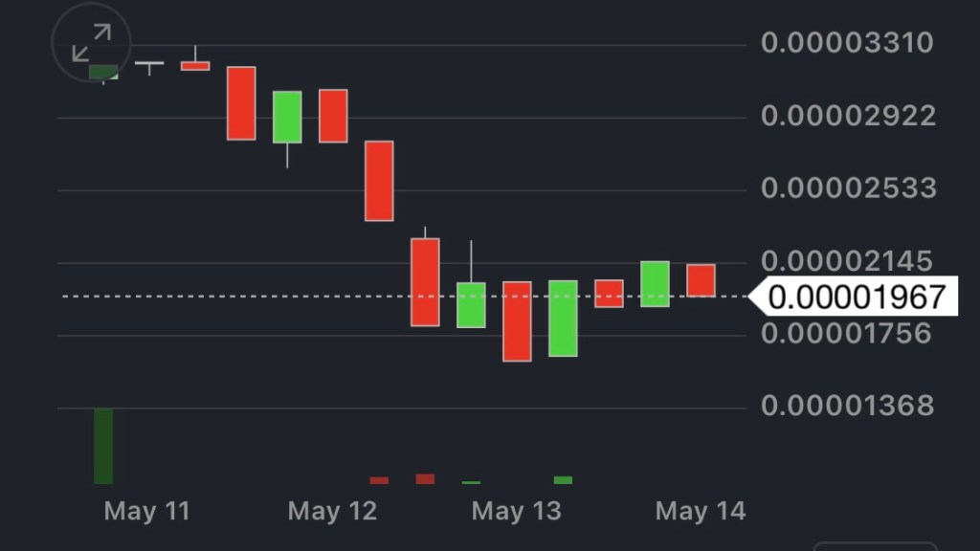Click the red candle reaching the lowest price

[517, 321]
